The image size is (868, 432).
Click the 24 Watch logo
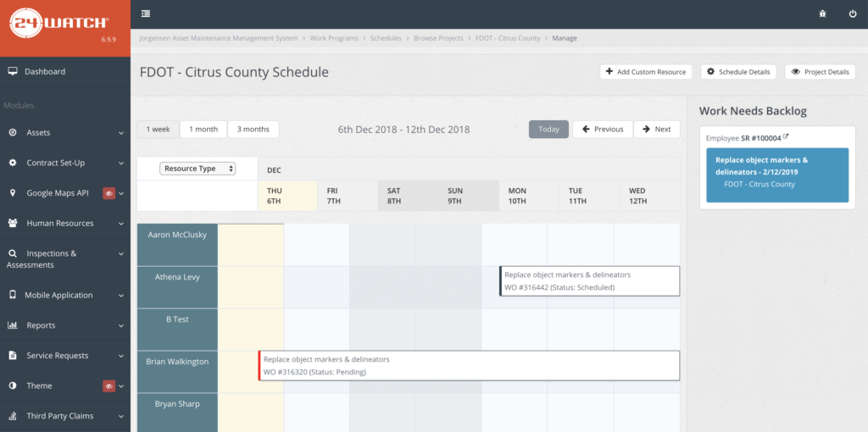click(x=58, y=23)
